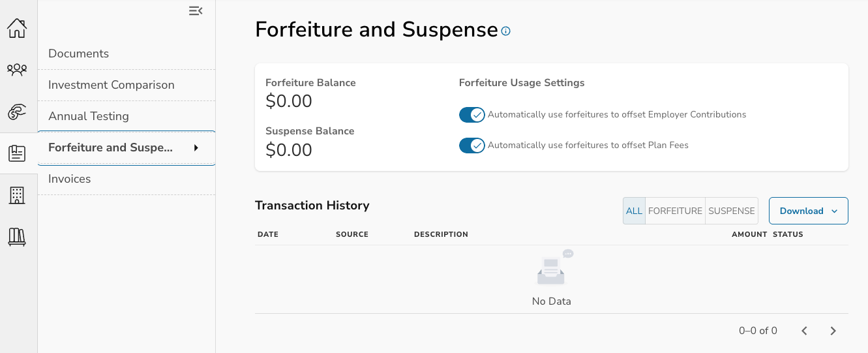Screen dimensions: 868x353
Task: Click info icon beside Forfeiture and Suspense title
Action: (x=506, y=31)
